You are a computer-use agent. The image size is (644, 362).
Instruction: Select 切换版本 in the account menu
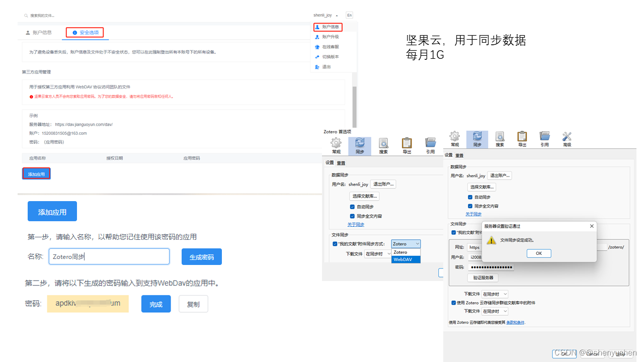pyautogui.click(x=328, y=57)
